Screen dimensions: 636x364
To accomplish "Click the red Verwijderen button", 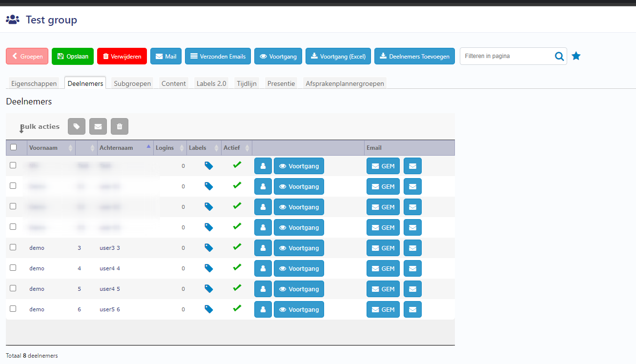I will coord(122,57).
